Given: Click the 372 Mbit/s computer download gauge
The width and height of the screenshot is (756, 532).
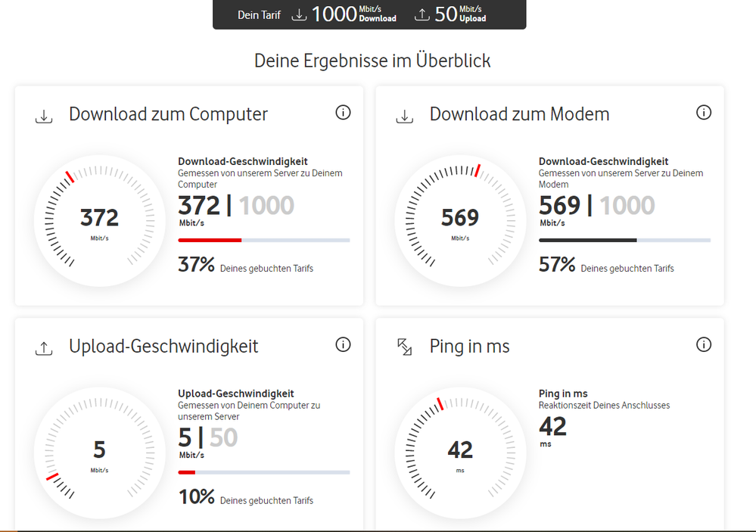Looking at the screenshot, I should tap(99, 220).
